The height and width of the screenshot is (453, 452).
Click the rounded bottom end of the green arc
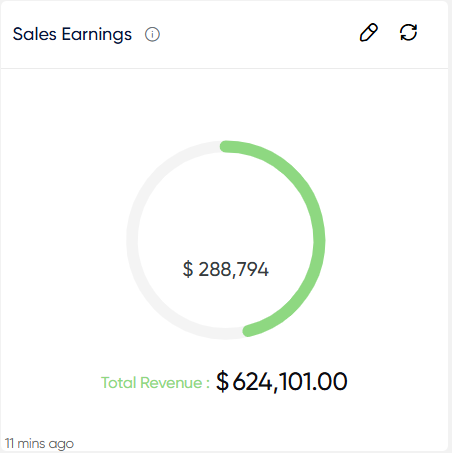coord(249,331)
